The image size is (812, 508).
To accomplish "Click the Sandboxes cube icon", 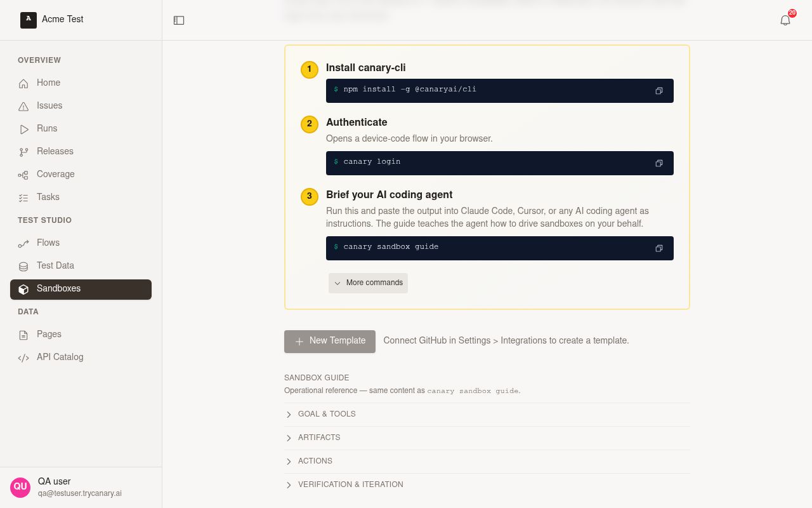I will (x=23, y=289).
